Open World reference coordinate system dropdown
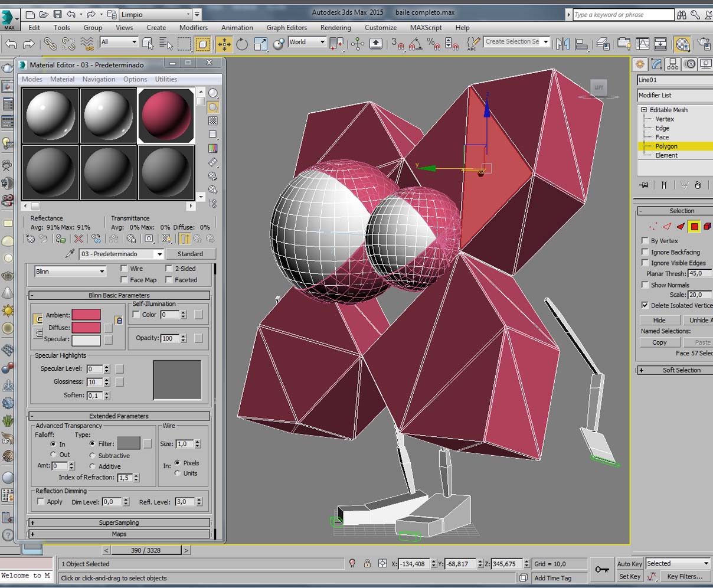The image size is (713, 588). (x=307, y=42)
